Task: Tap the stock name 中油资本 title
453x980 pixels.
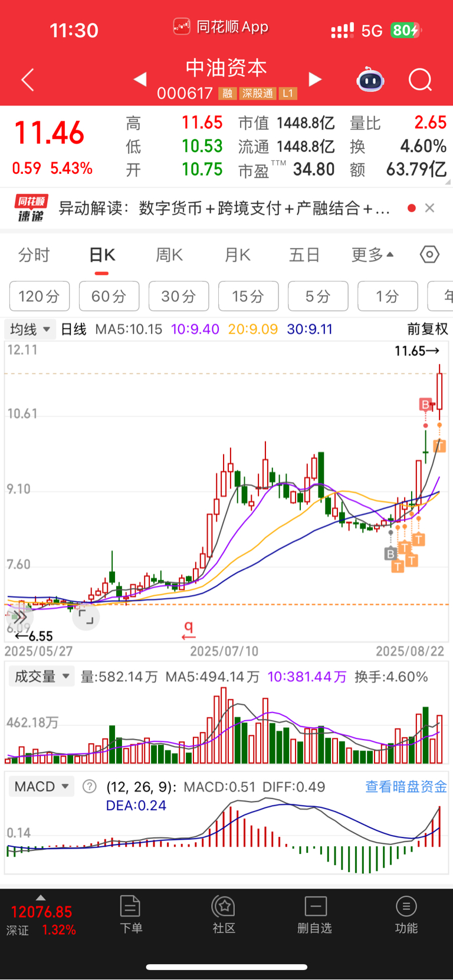Action: [226, 68]
